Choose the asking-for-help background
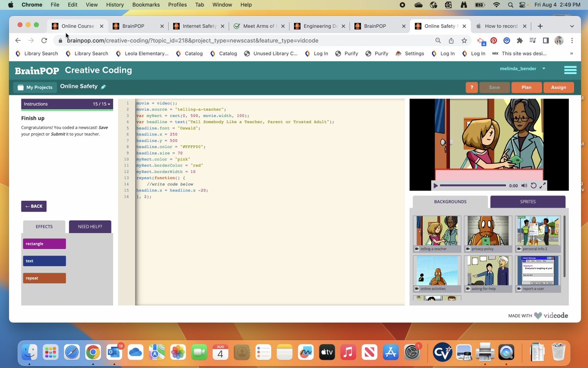 488,274
